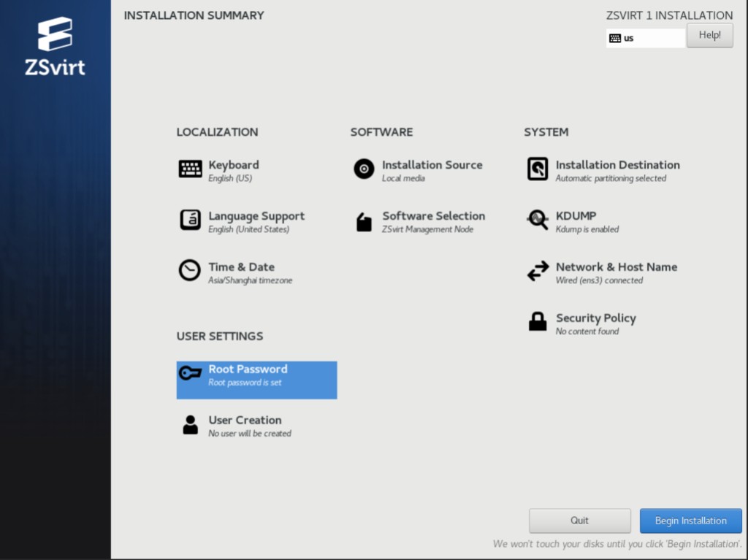Open the KDUMP title
The width and height of the screenshot is (748, 560).
(x=576, y=216)
